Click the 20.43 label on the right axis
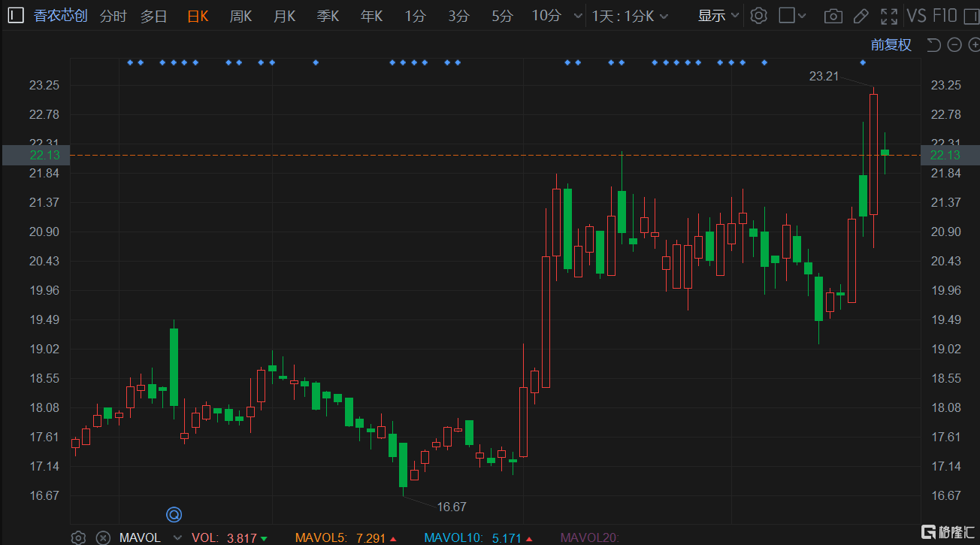The image size is (980, 545). point(945,262)
